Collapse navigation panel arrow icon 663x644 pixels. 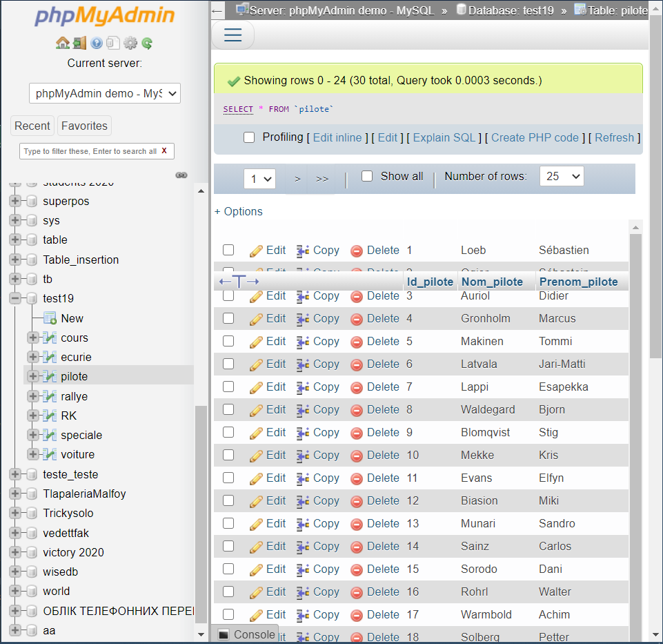point(217,10)
